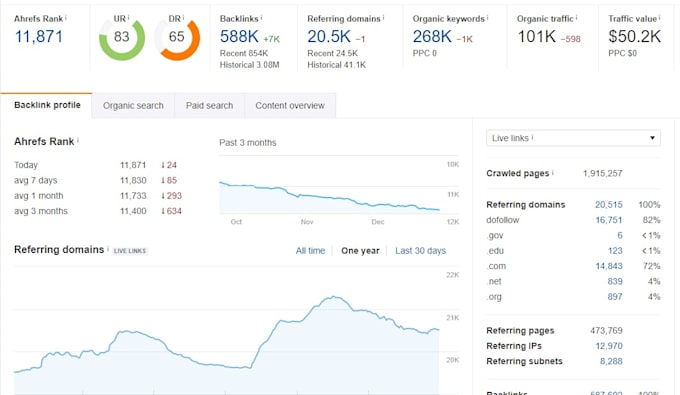Open the Content overview tab
Screen dimensions: 680x395
[290, 105]
